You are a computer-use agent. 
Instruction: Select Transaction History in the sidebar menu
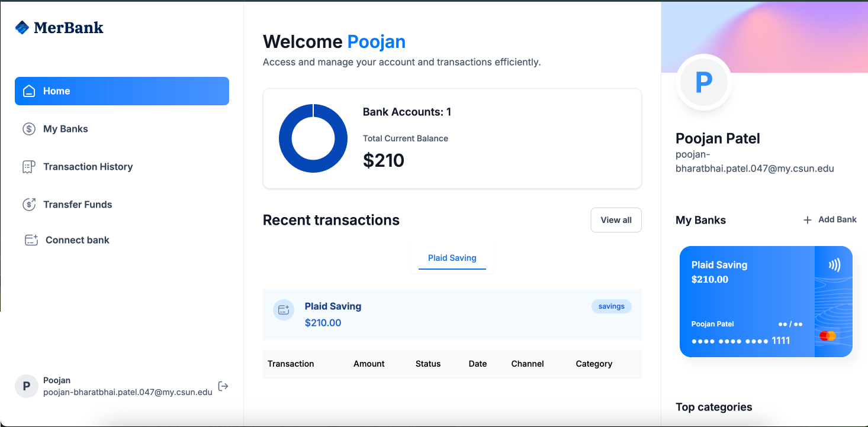[88, 166]
